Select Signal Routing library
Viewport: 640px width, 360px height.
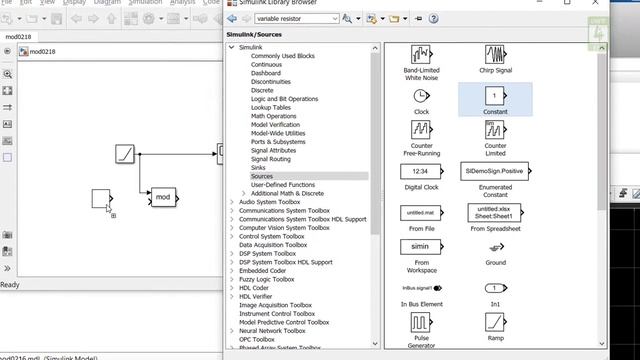[x=271, y=159]
